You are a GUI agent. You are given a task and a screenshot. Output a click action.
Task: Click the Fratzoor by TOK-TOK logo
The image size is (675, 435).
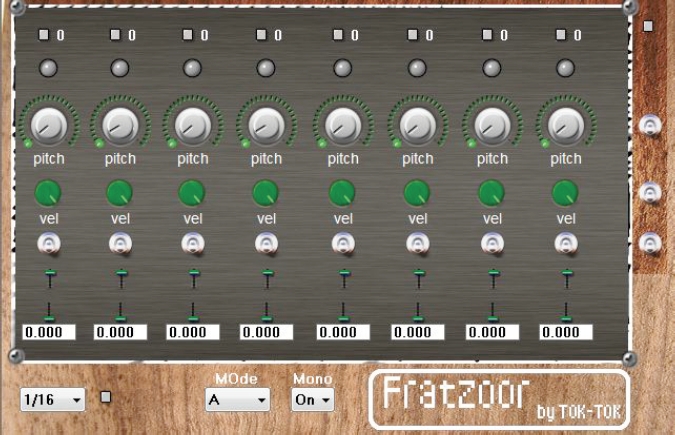click(x=500, y=399)
